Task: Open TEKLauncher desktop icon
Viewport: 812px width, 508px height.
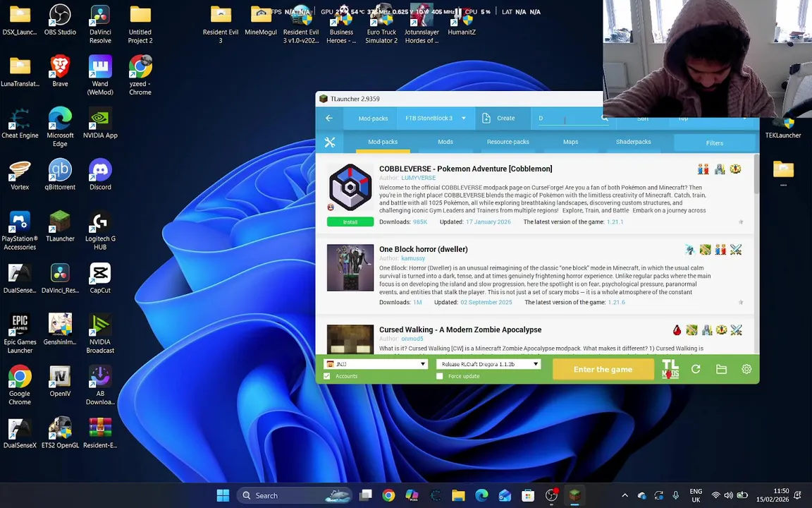Action: [783, 126]
